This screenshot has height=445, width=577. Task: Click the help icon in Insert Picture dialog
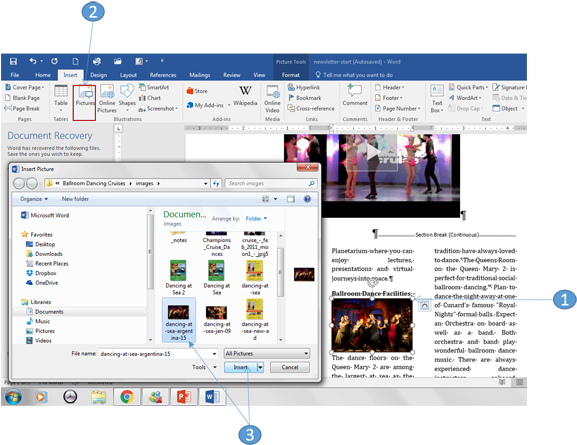[x=307, y=199]
